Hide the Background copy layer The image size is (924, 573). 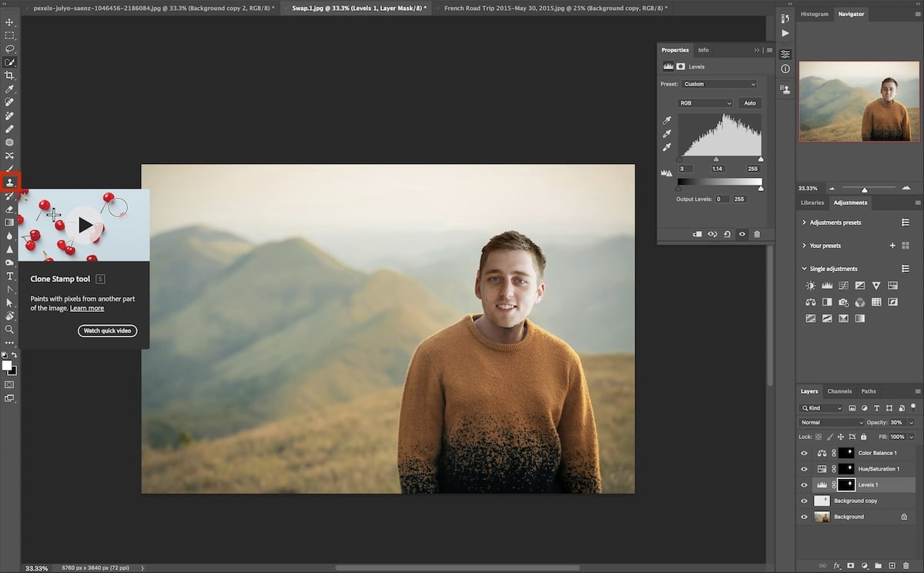click(804, 500)
